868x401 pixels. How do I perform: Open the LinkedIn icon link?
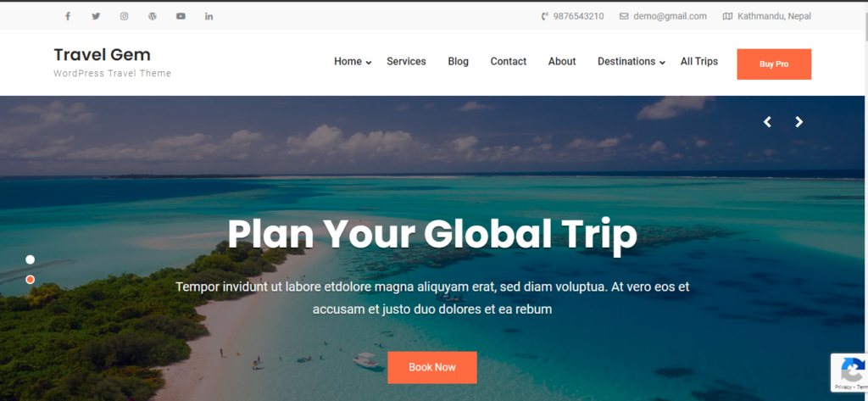tap(209, 16)
